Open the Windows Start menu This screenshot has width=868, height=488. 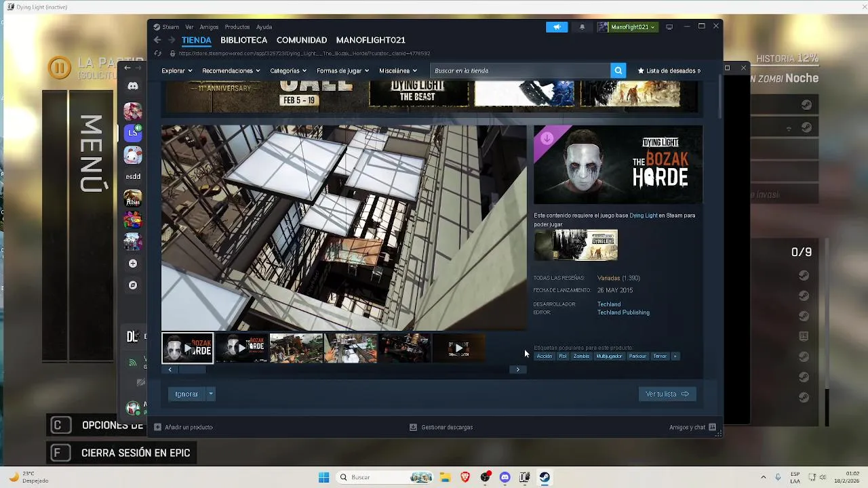pos(324,477)
